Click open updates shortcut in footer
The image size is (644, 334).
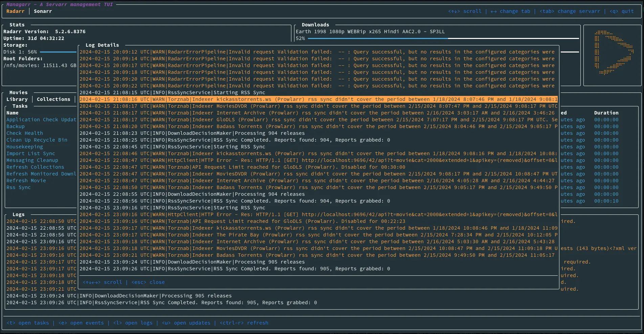tap(186, 323)
